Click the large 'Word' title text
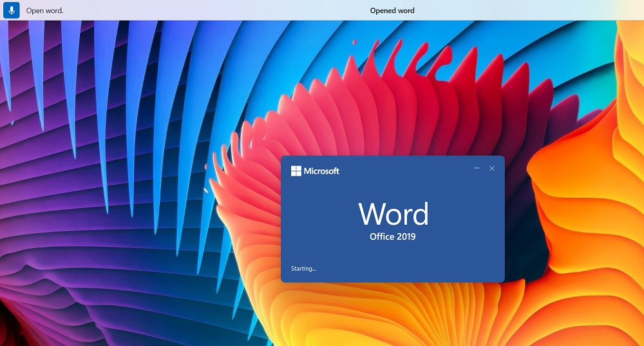Screen dimensions: 644x346 (x=393, y=213)
